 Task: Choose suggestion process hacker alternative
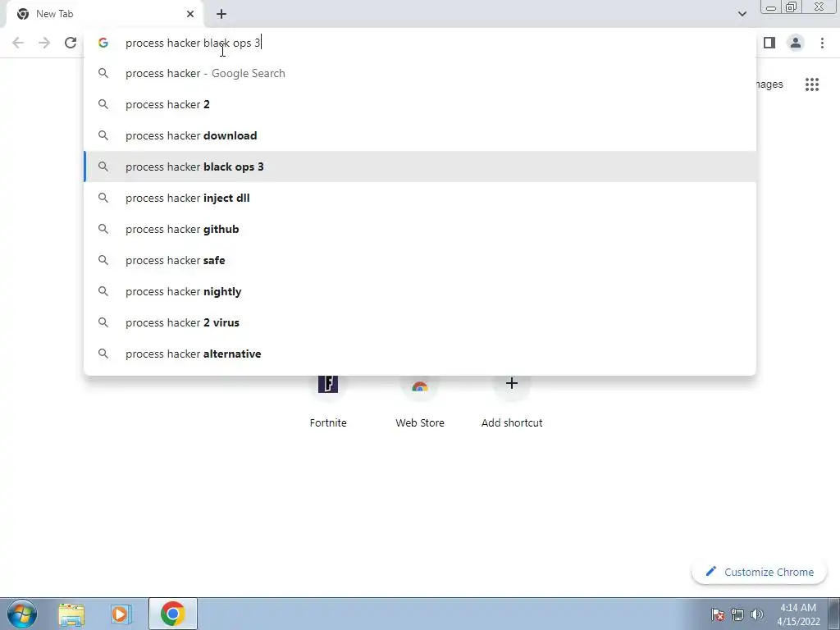[x=420, y=354]
